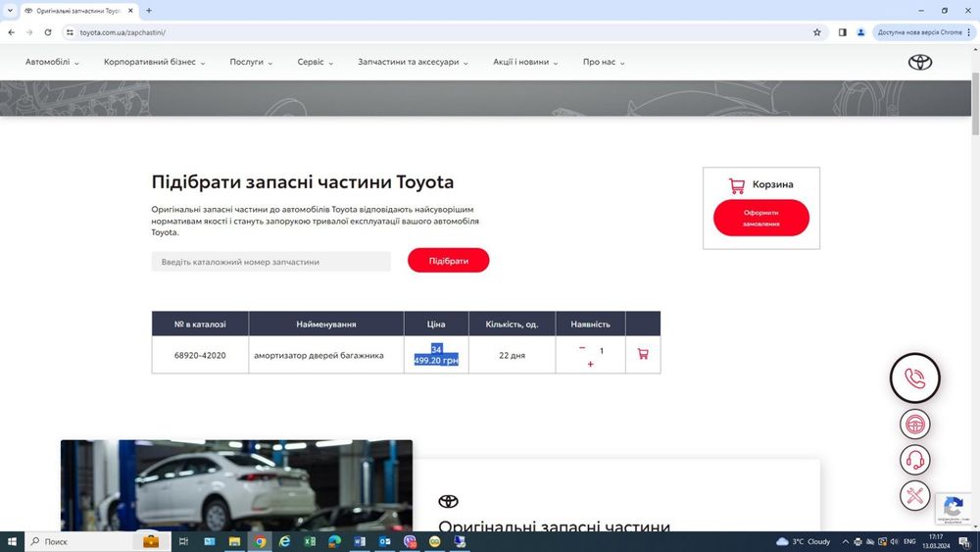
Task: Open the headset support floating button
Action: point(915,460)
